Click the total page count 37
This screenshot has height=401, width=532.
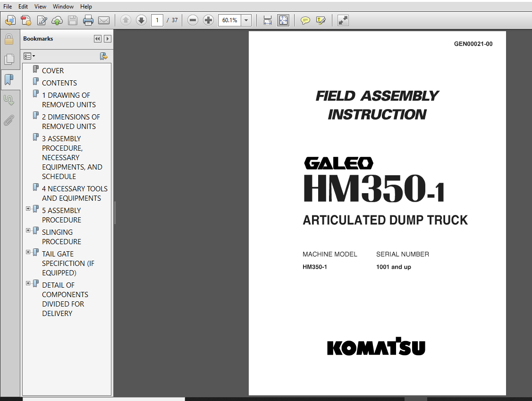[174, 20]
